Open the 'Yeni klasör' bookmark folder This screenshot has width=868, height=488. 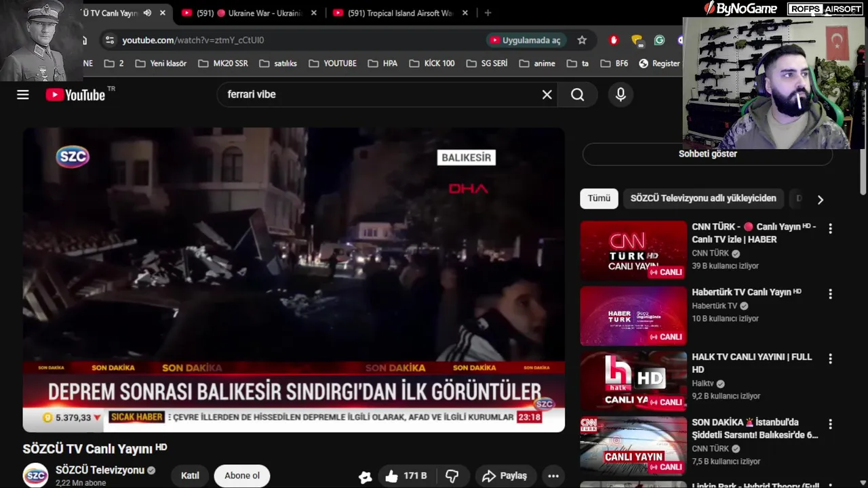click(161, 63)
